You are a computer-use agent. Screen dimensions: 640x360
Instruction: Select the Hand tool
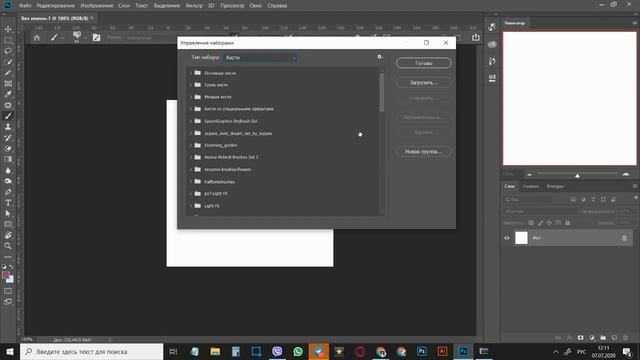tap(8, 236)
